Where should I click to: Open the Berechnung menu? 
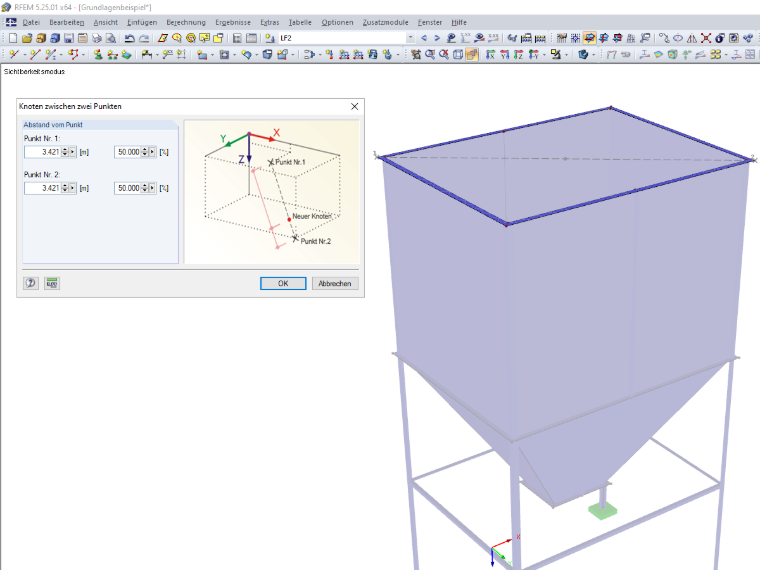coord(186,22)
